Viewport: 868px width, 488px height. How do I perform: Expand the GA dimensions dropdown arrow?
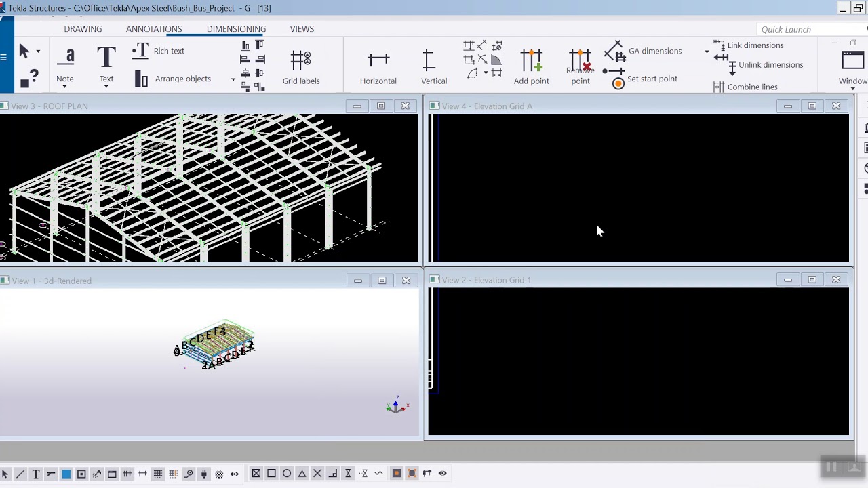(707, 52)
